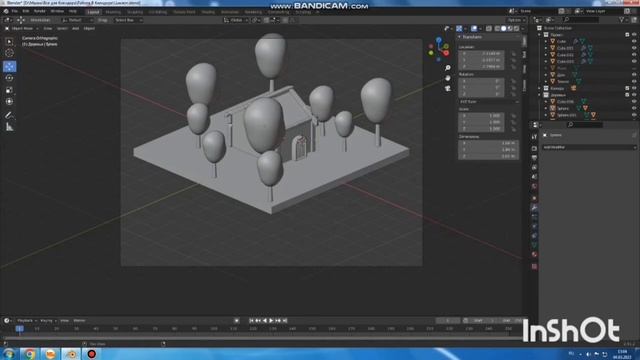This screenshot has height=360, width=640.
Task: Open the Texture properties tab
Action: tap(534, 267)
